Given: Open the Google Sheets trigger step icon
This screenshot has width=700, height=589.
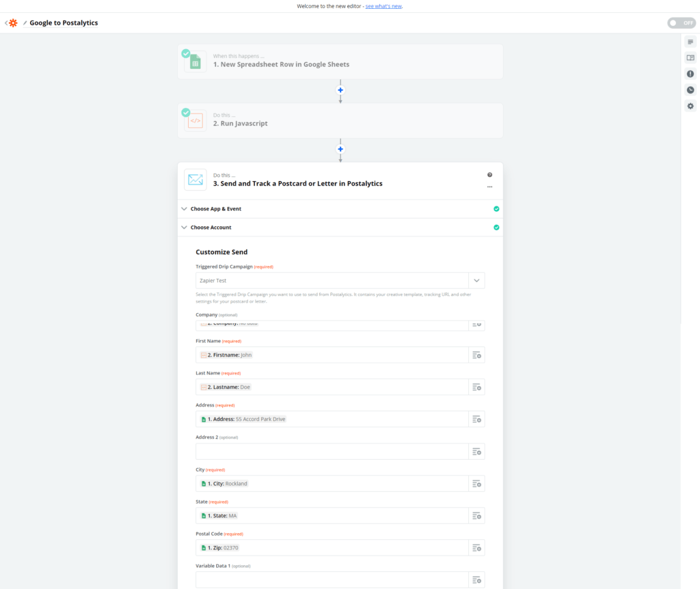Looking at the screenshot, I should [195, 61].
